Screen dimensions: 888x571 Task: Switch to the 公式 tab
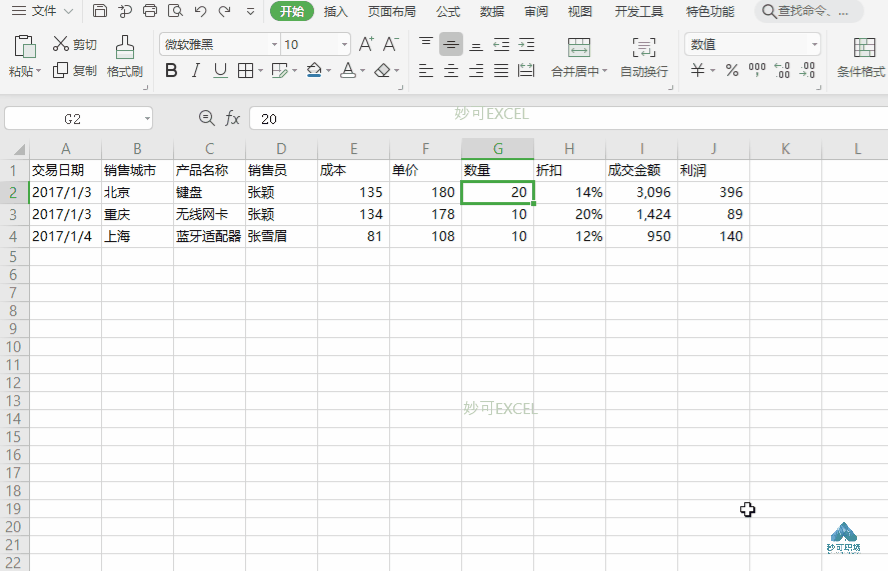(x=448, y=11)
